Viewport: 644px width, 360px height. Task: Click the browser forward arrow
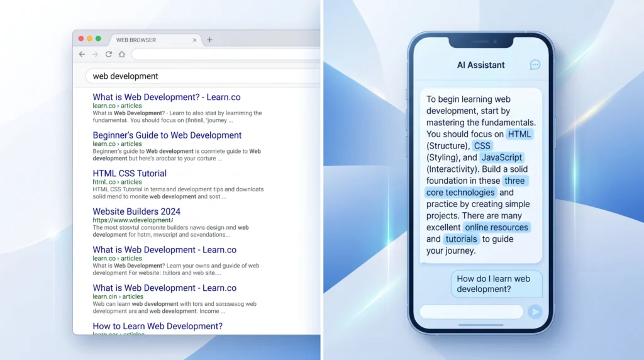click(x=95, y=54)
